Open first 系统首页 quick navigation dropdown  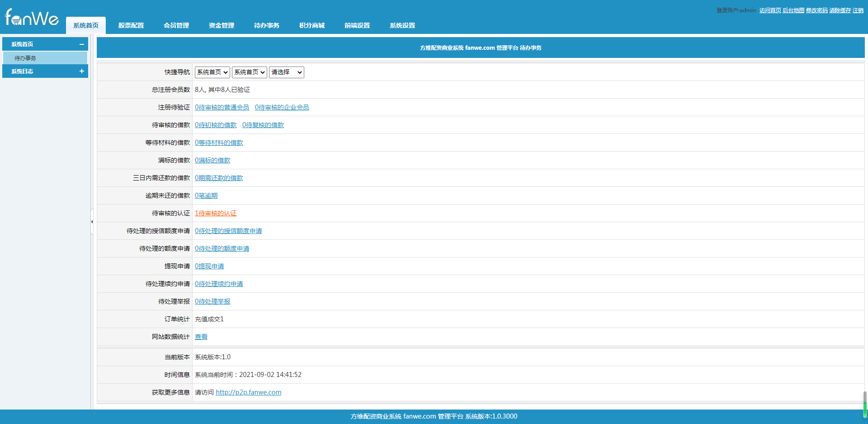coord(212,72)
